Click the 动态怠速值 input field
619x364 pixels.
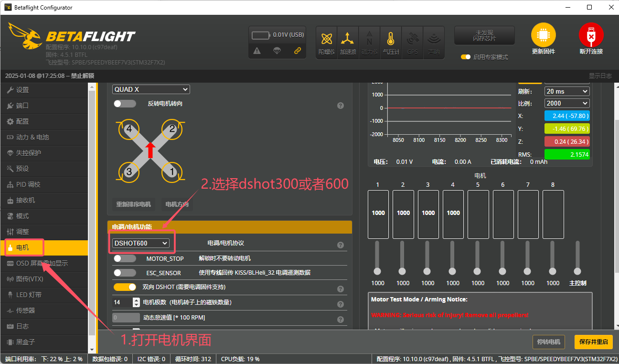[x=126, y=318]
